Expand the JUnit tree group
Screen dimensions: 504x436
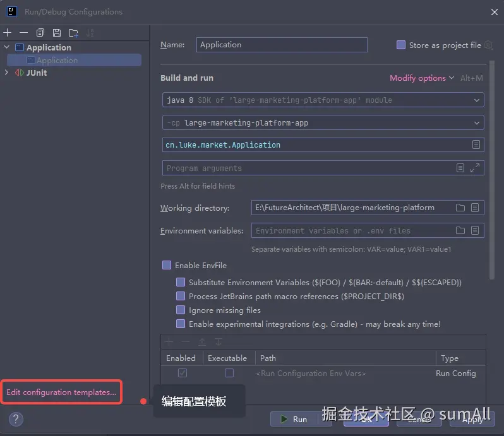6,73
